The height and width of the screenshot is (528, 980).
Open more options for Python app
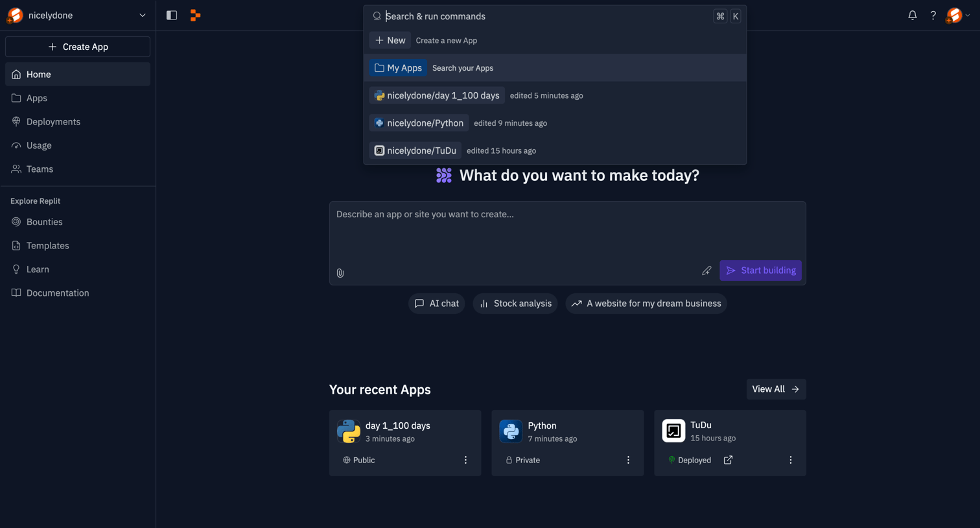tap(628, 460)
